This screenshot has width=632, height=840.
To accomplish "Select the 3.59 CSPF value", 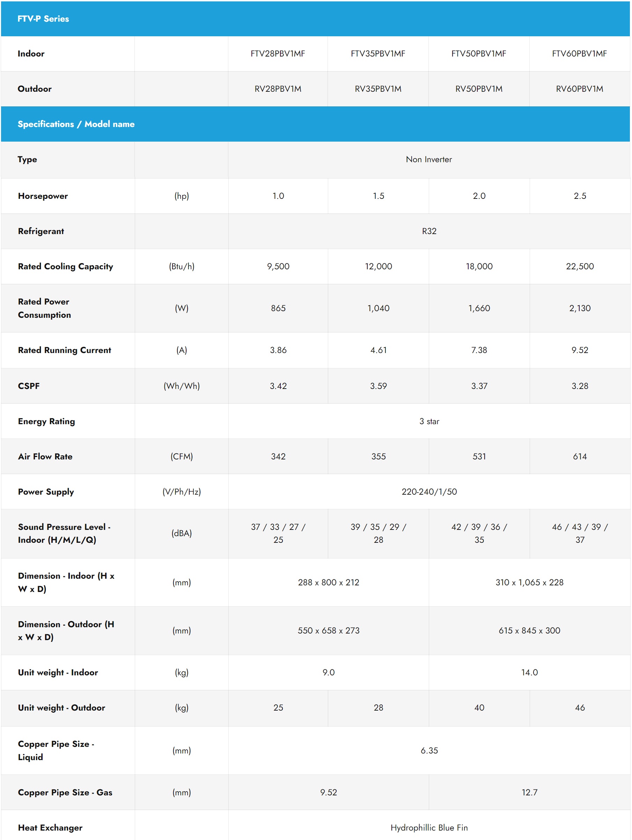I will pyautogui.click(x=379, y=386).
